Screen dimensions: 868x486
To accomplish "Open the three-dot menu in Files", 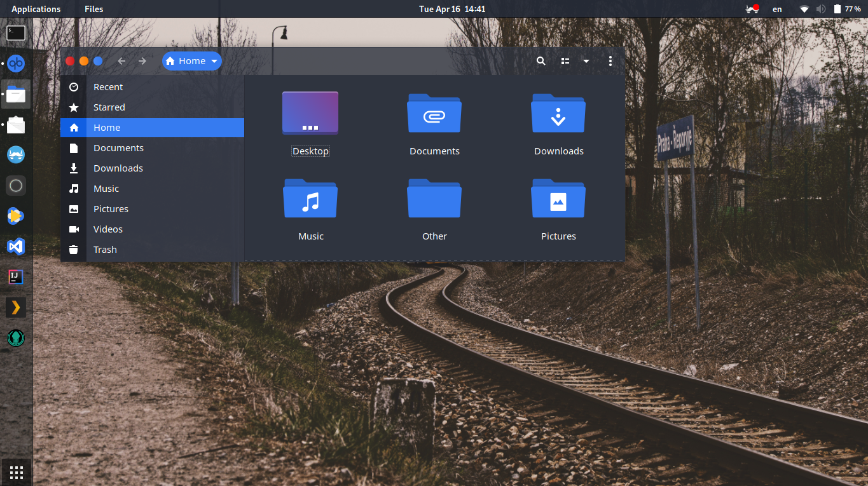I will (x=610, y=61).
